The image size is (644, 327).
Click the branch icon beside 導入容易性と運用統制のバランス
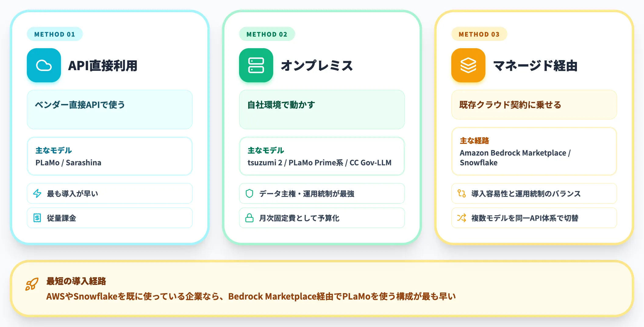[x=462, y=193]
